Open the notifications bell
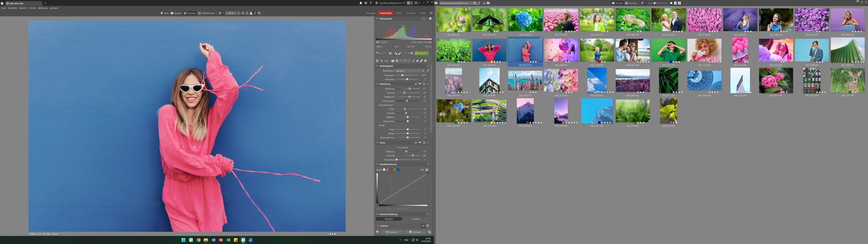The width and height of the screenshot is (868, 244). [x=361, y=3]
